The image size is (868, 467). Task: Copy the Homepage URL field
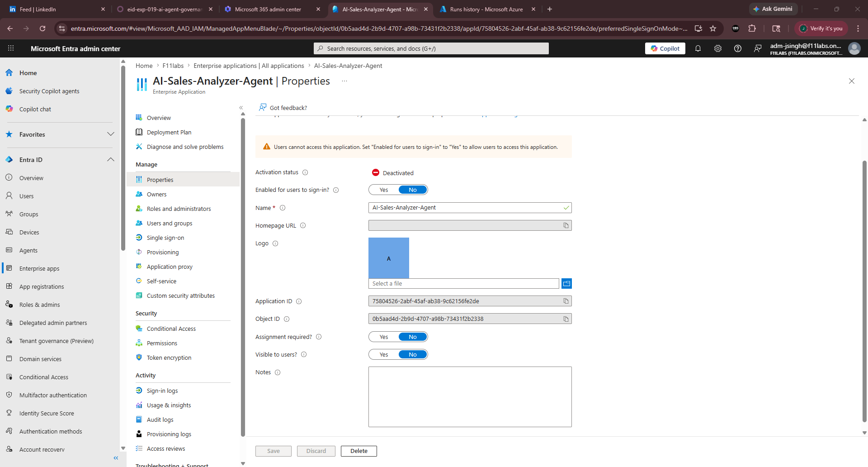566,225
